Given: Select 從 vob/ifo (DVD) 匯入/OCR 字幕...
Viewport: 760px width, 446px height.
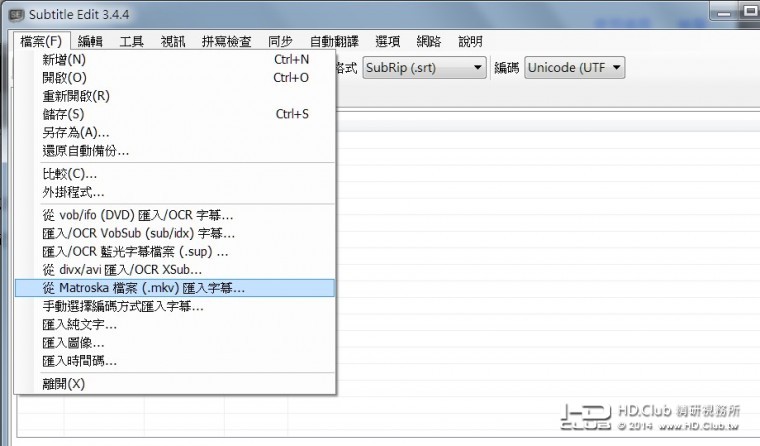Looking at the screenshot, I should coord(175,215).
